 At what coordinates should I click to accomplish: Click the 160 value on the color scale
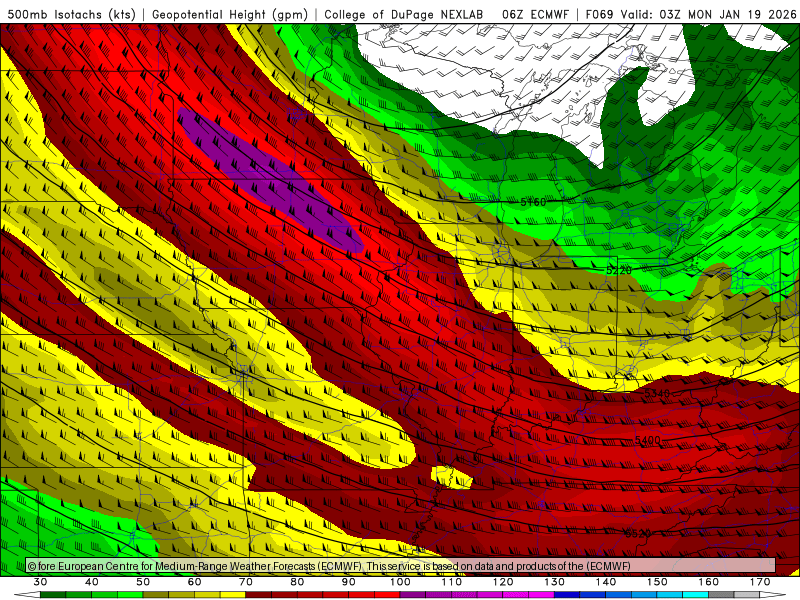709,582
